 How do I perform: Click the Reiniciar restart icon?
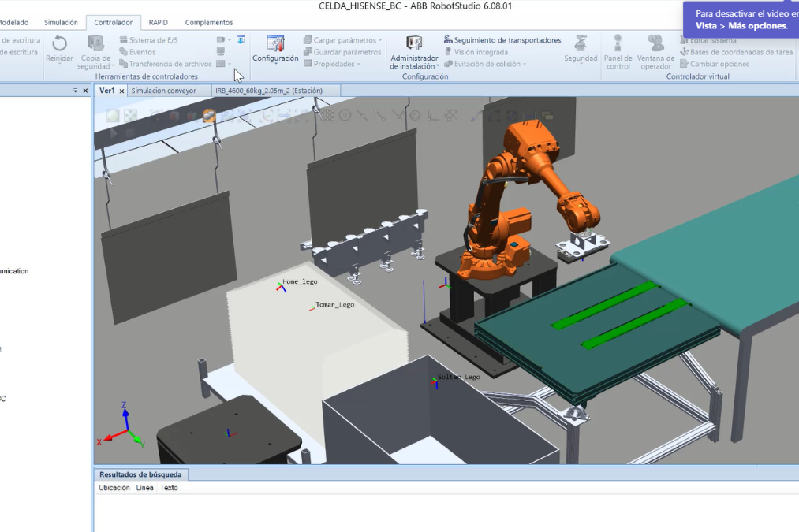click(60, 44)
